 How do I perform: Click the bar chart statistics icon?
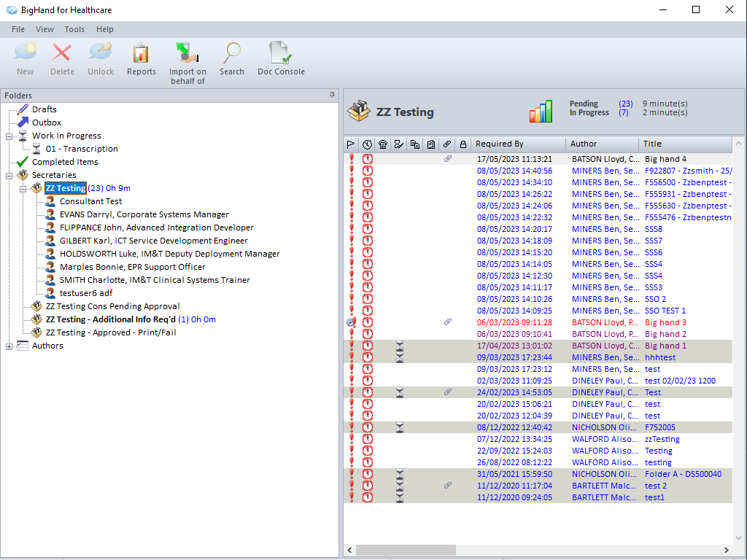541,112
